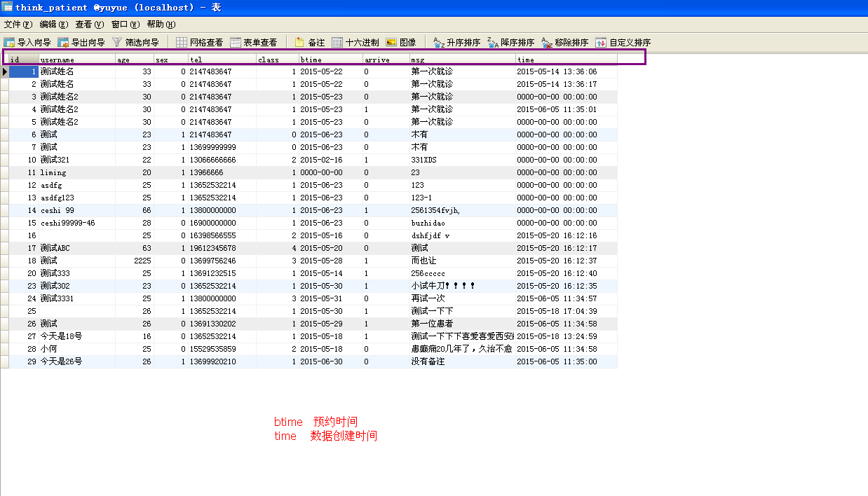Sort ascending with 升序排序 button
This screenshot has height=496, width=868.
[457, 43]
